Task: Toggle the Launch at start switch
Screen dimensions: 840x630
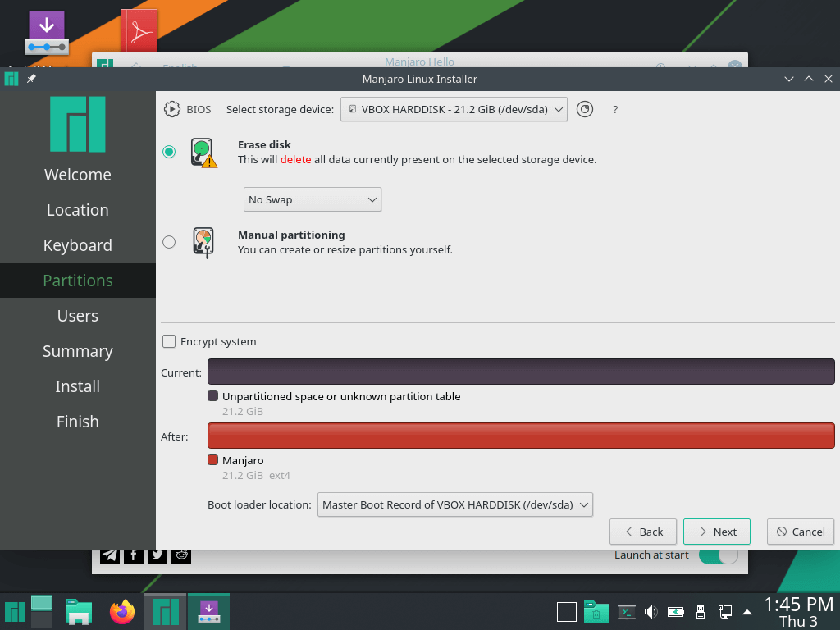Action: (x=718, y=555)
